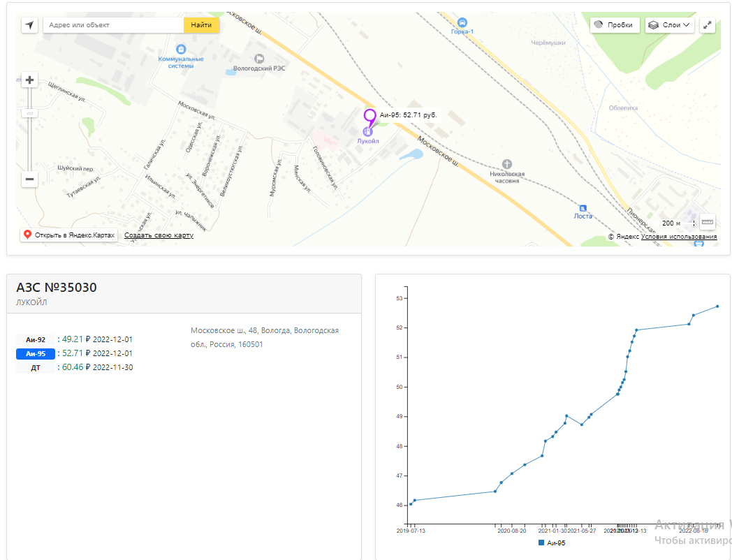
Task: Click the map zoom-in plus button
Action: (x=29, y=80)
